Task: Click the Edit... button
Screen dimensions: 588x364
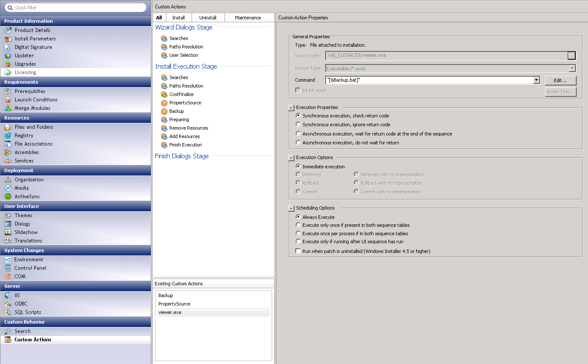Action: (560, 80)
